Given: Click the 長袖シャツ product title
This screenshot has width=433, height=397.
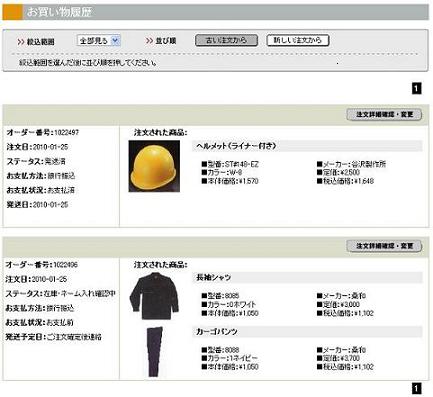Looking at the screenshot, I should click(x=214, y=277).
